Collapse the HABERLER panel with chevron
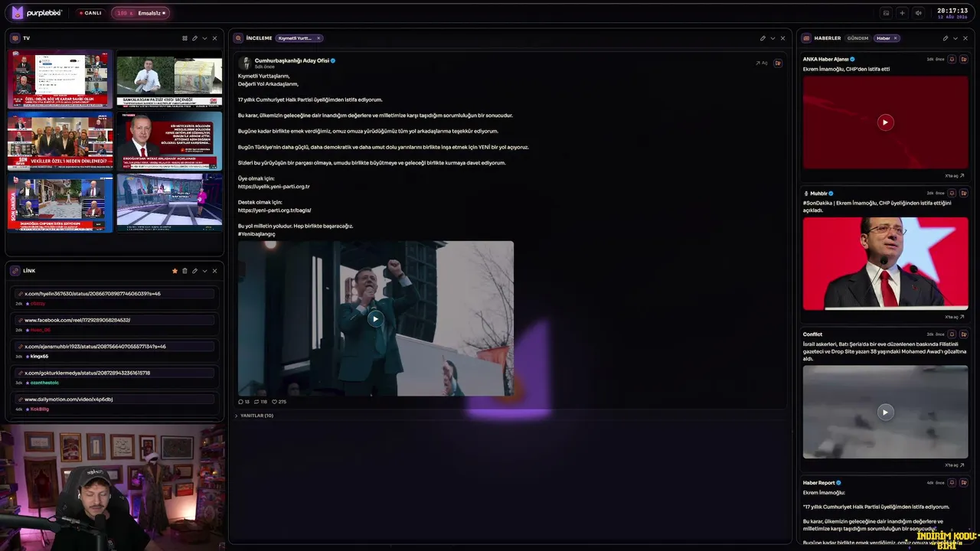Image resolution: width=980 pixels, height=551 pixels. (955, 38)
